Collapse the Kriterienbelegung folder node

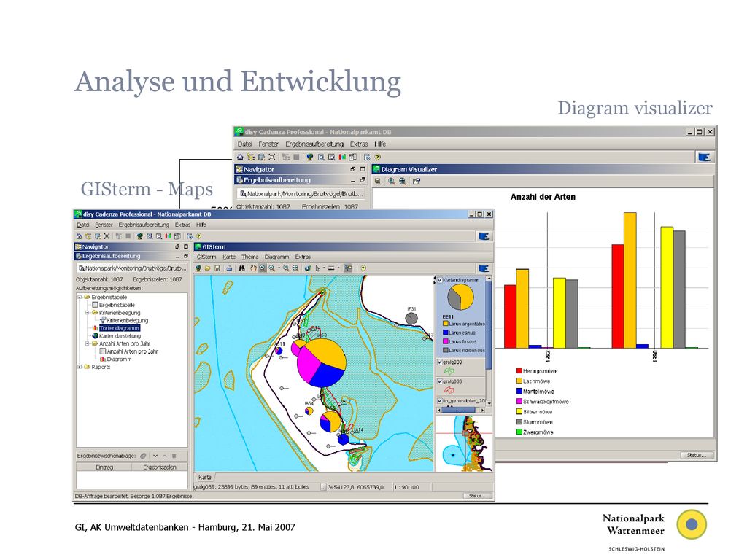[x=88, y=313]
